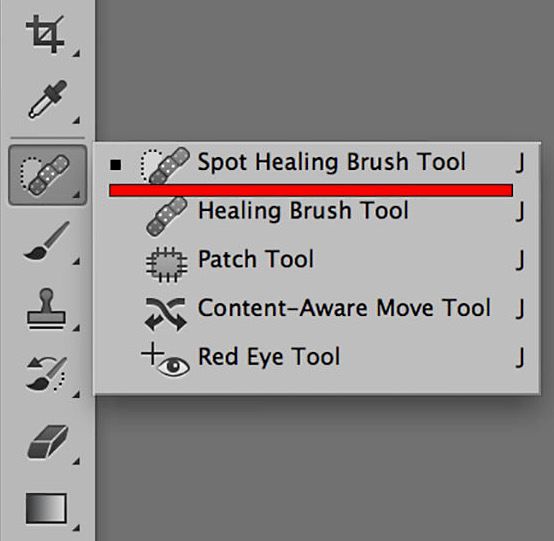554x541 pixels.
Task: Choose Red Eye Tool from flyout
Action: [x=317, y=358]
